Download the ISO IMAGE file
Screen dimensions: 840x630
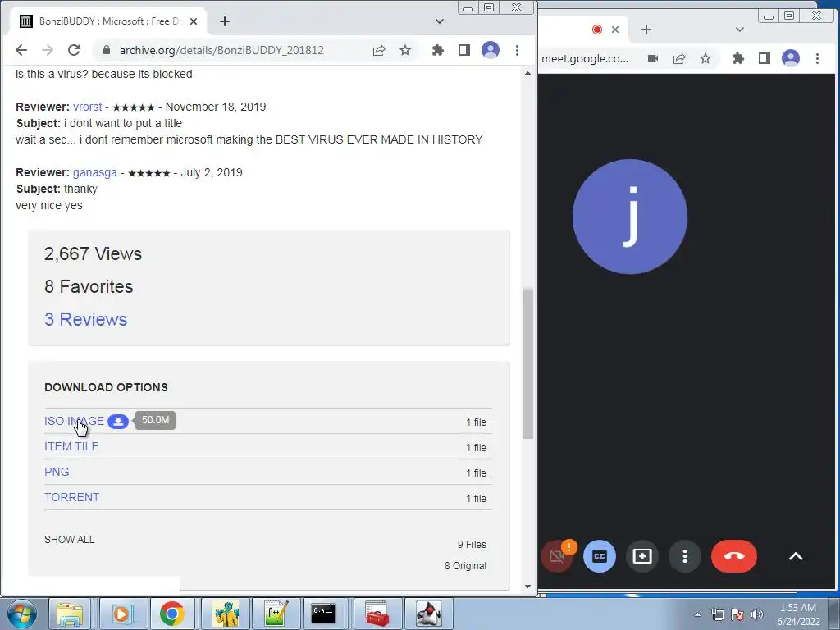[x=74, y=421]
